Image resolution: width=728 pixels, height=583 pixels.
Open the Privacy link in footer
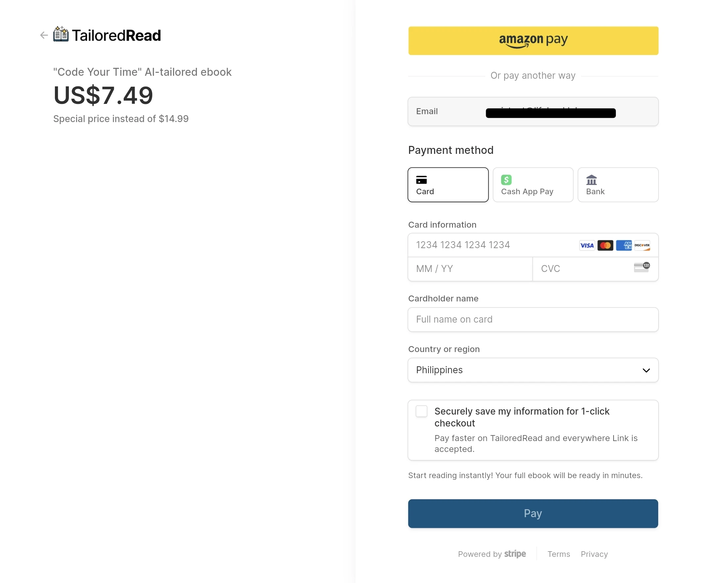594,554
